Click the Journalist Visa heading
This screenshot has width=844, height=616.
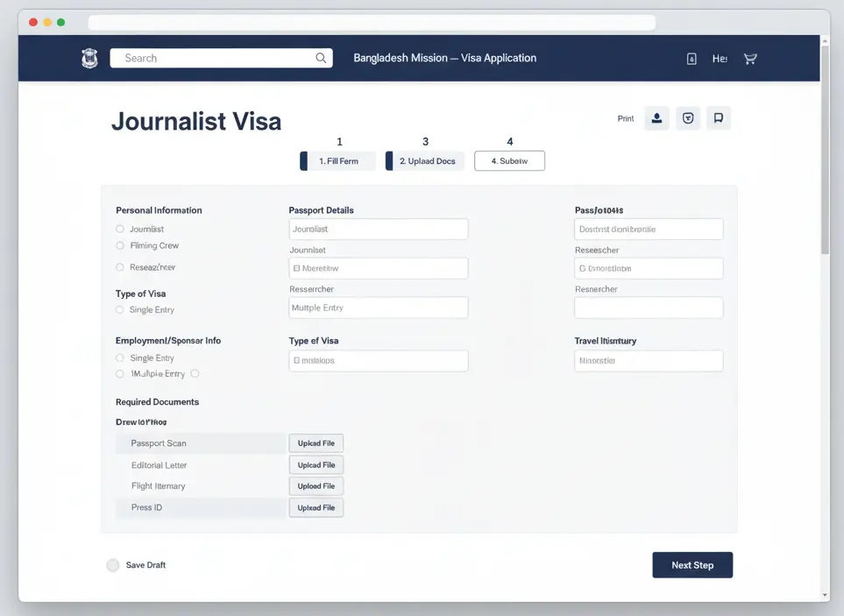(196, 121)
